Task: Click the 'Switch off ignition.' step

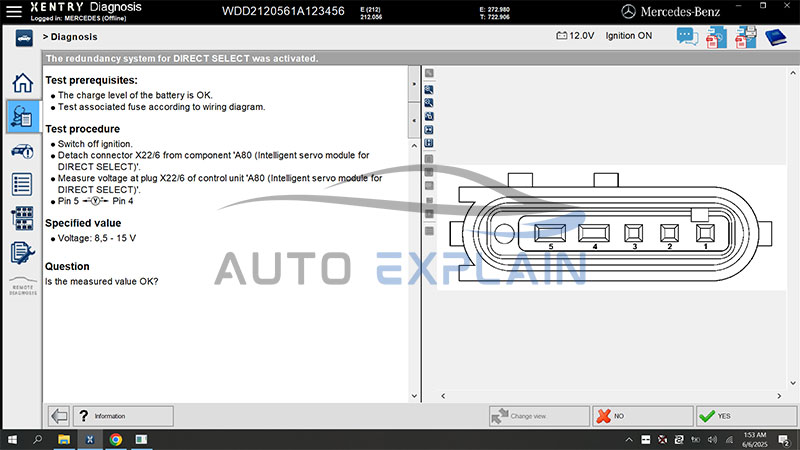Action: [95, 144]
